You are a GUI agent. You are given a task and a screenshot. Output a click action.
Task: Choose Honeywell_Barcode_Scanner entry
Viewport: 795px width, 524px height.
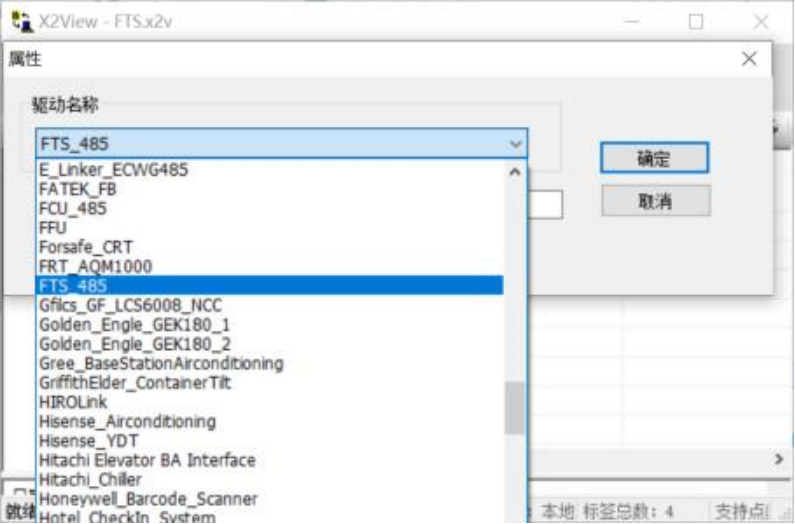tap(270, 499)
